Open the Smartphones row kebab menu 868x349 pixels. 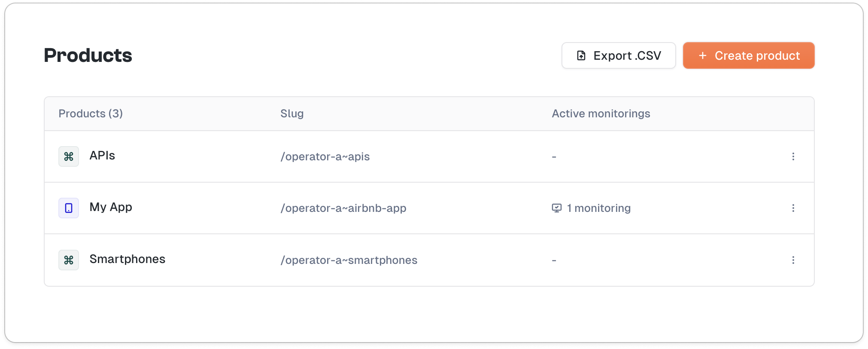click(793, 260)
